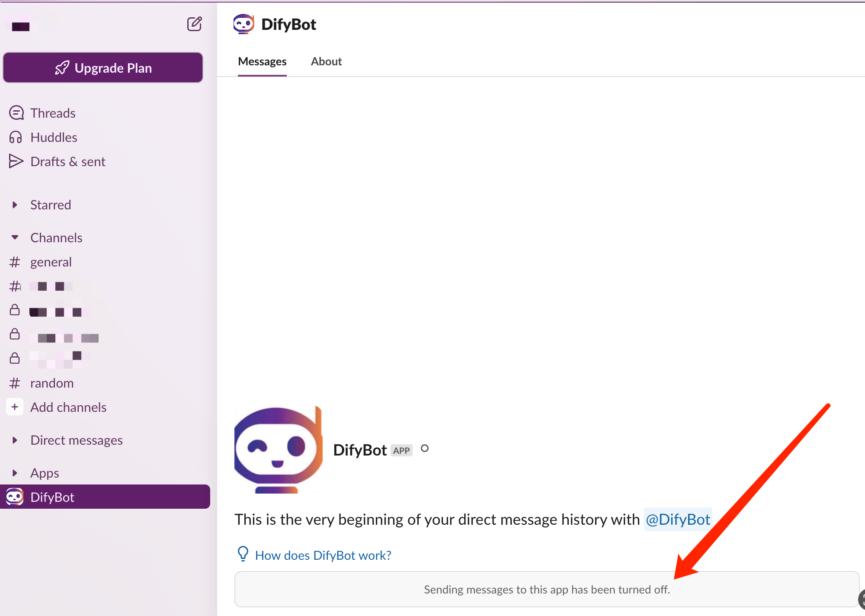
Task: Switch to the About tab
Action: point(326,61)
